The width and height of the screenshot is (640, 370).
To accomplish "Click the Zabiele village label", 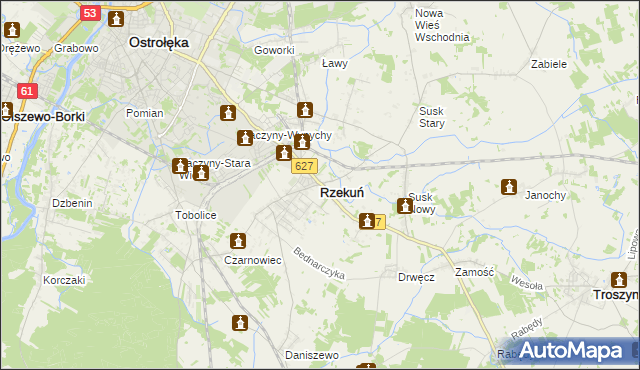I will click(549, 64).
